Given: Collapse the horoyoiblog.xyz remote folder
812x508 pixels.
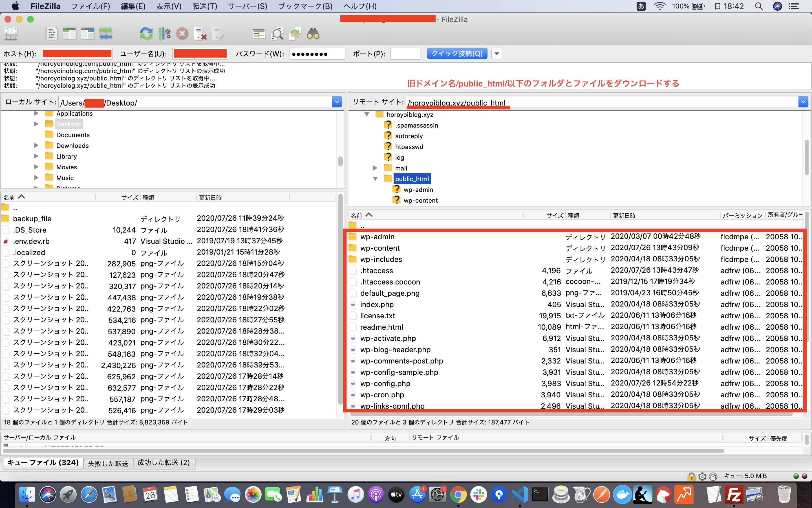Looking at the screenshot, I should [367, 115].
